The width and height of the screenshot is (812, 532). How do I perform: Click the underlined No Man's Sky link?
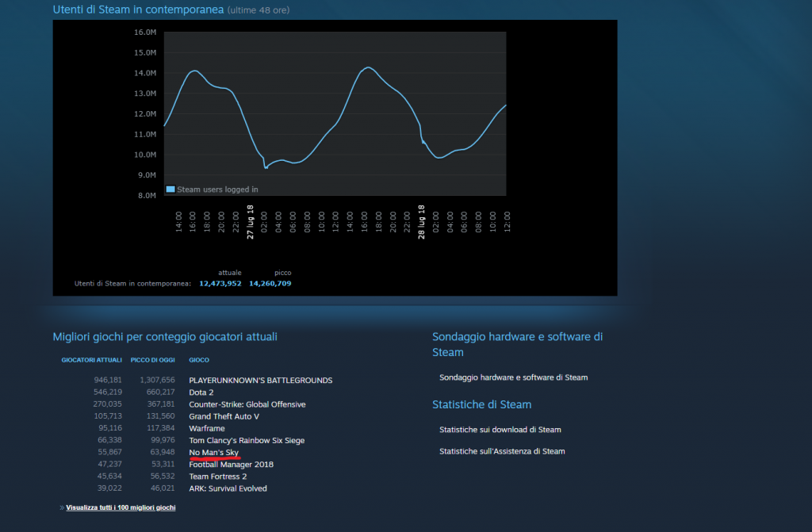tap(213, 452)
